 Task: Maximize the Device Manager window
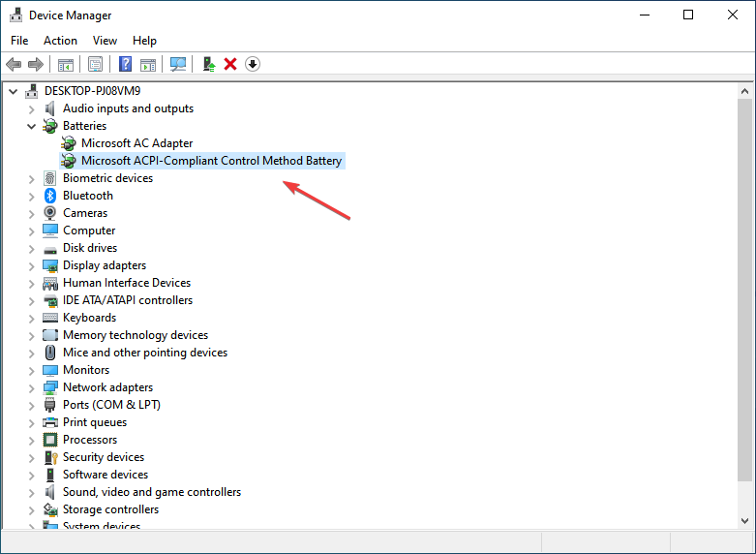(x=688, y=15)
